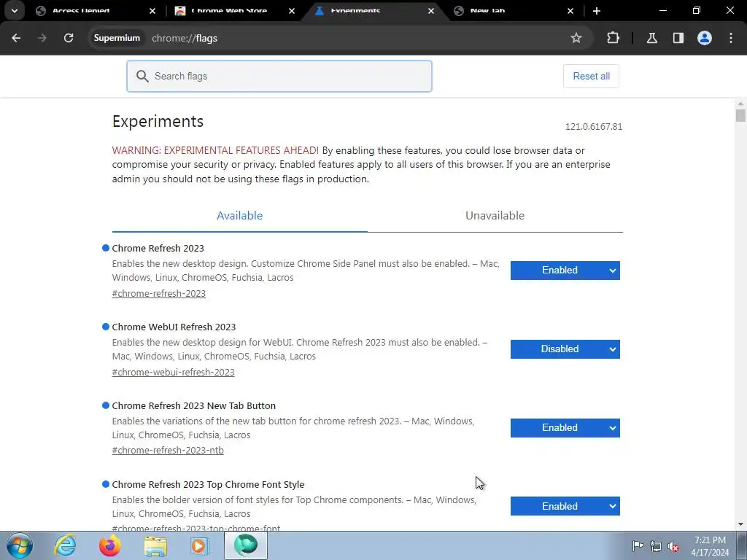Click the Experiments page heading
747x560 pixels.
158,122
